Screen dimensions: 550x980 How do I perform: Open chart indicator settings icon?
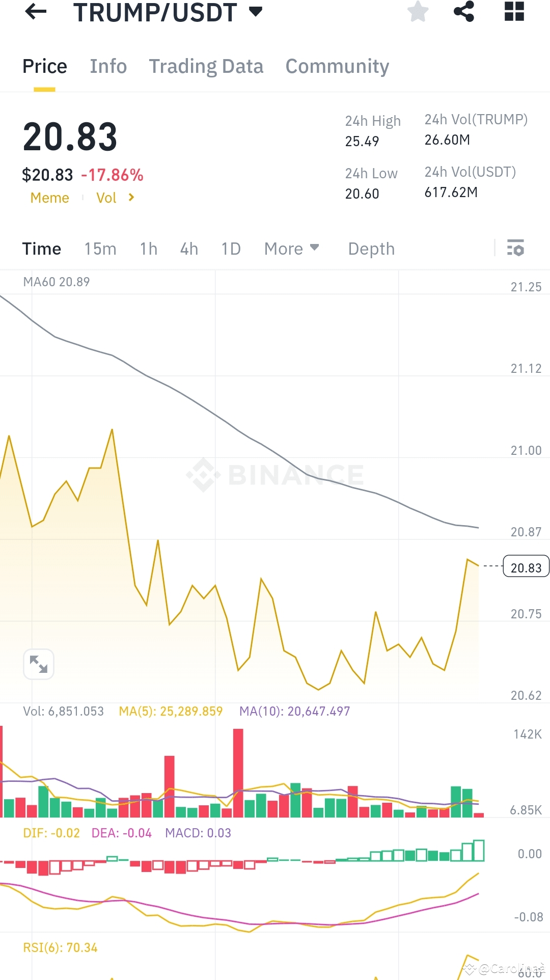coord(516,249)
